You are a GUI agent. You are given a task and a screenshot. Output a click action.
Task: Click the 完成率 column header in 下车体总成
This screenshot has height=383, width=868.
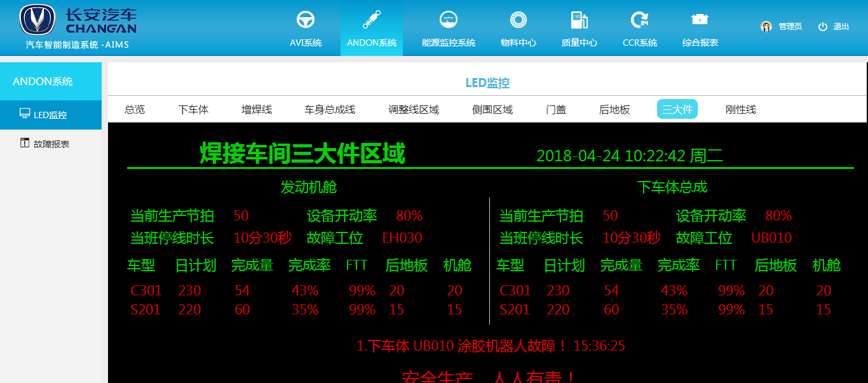pos(679,265)
